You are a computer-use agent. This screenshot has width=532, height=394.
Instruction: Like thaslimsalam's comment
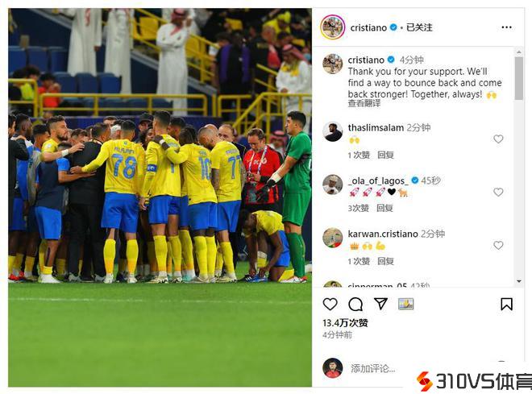498,139
